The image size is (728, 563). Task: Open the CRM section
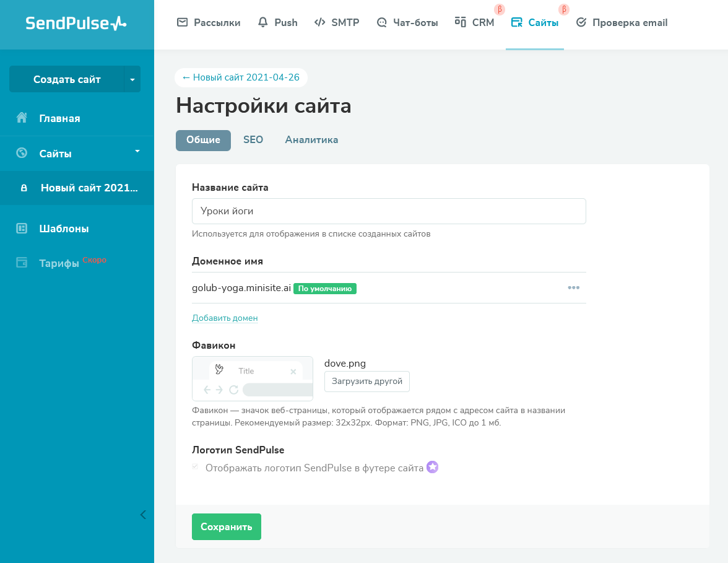(474, 22)
